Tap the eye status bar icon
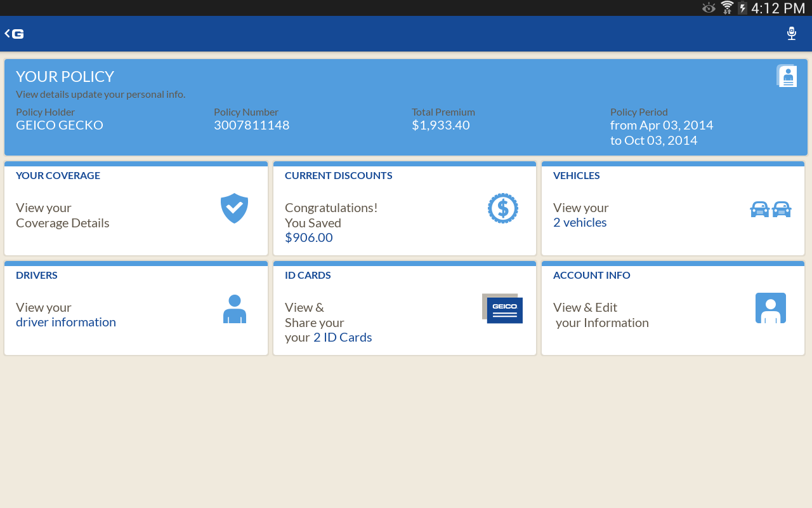 (x=709, y=8)
